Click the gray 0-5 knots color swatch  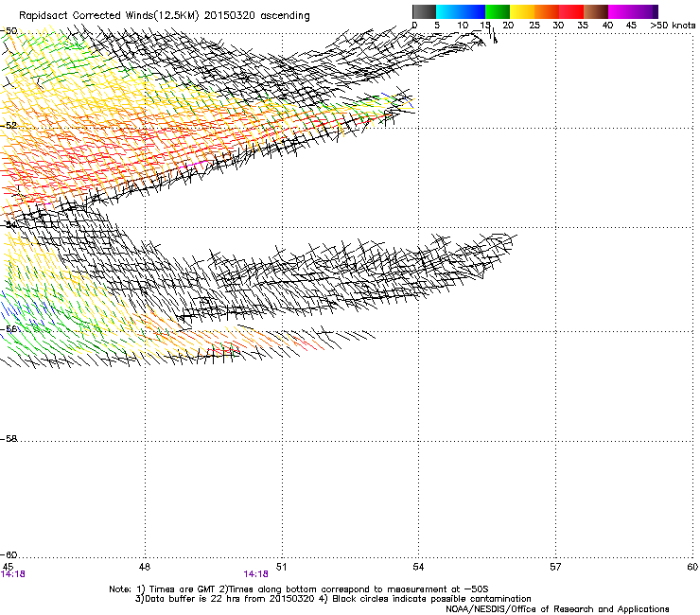[x=424, y=11]
